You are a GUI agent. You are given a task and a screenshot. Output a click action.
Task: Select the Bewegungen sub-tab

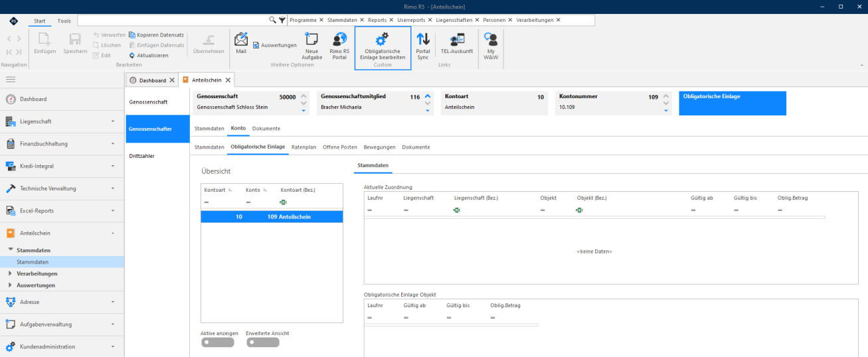380,147
